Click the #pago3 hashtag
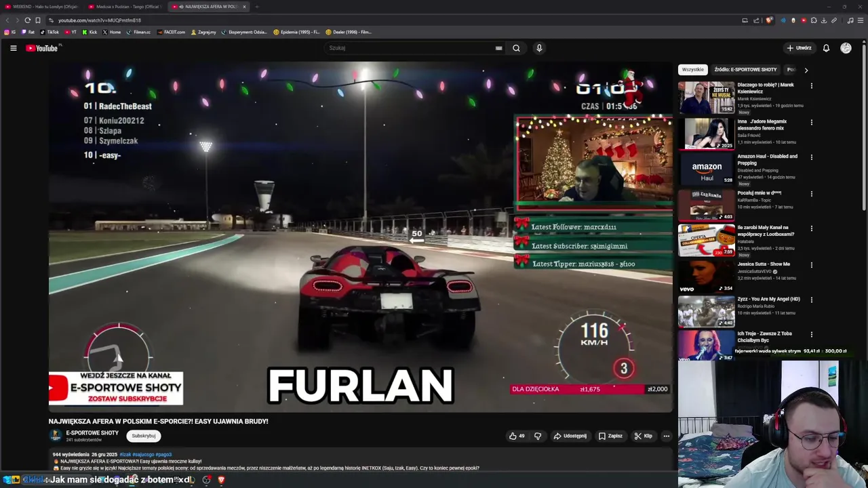The width and height of the screenshot is (868, 488). tap(163, 454)
